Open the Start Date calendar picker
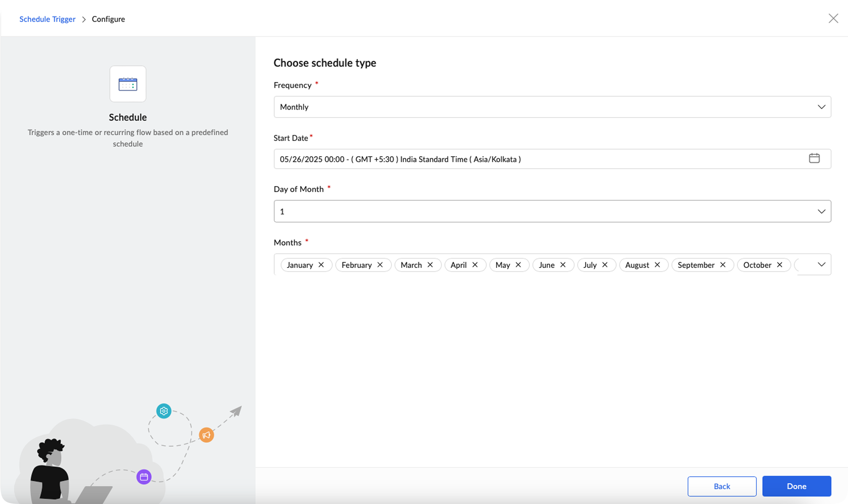The height and width of the screenshot is (504, 848). tap(814, 158)
